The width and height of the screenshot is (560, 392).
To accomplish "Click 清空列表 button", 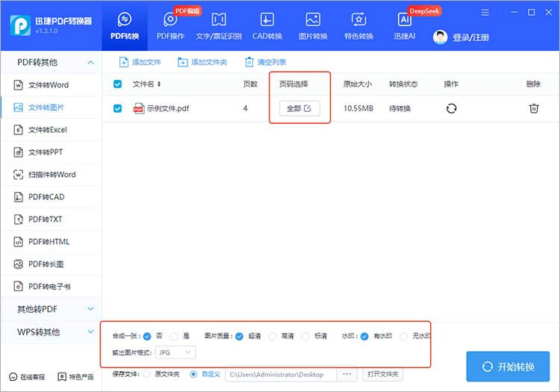I will pos(265,62).
